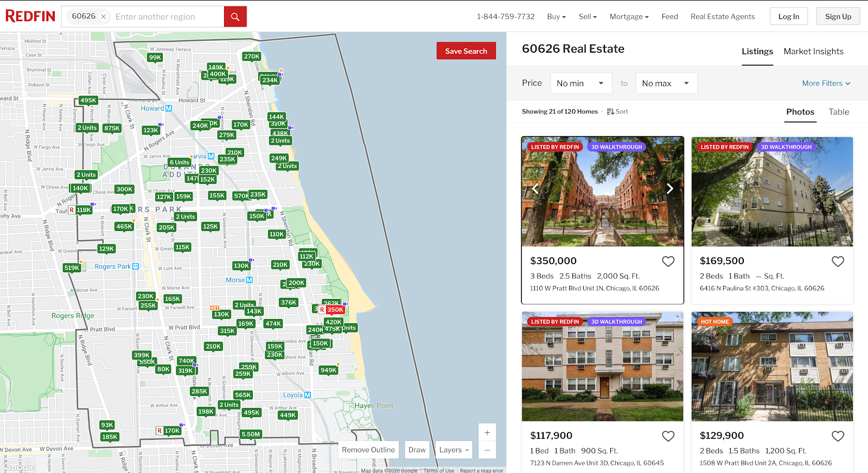Click the Save Search button
This screenshot has width=868, height=473.
(466, 51)
